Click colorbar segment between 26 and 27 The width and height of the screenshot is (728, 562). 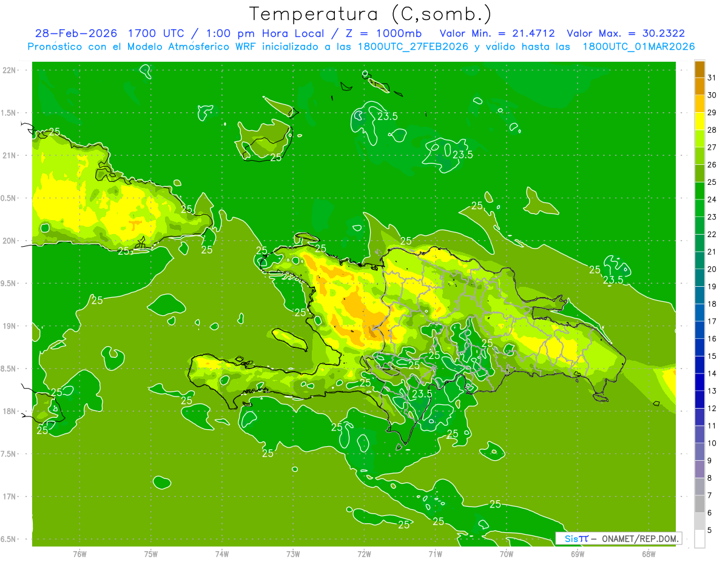click(699, 156)
